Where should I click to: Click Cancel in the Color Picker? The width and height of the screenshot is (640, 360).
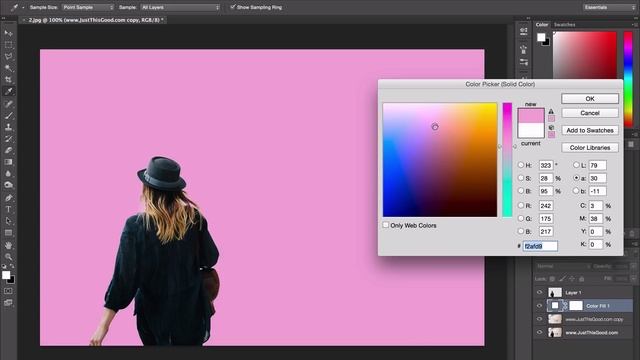590,113
